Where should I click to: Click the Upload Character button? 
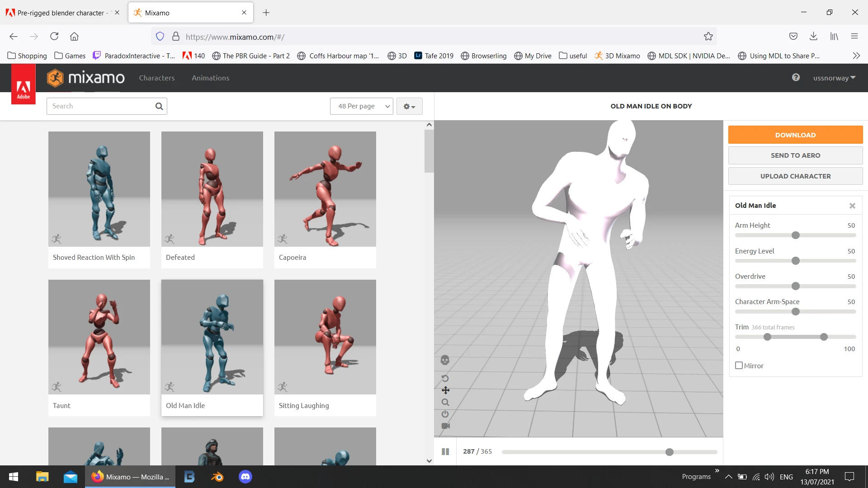tap(795, 176)
